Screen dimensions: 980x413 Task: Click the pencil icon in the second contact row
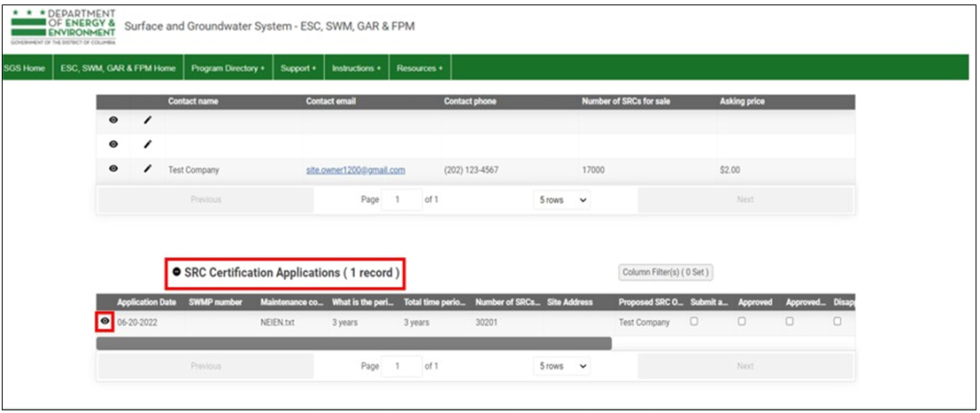148,144
